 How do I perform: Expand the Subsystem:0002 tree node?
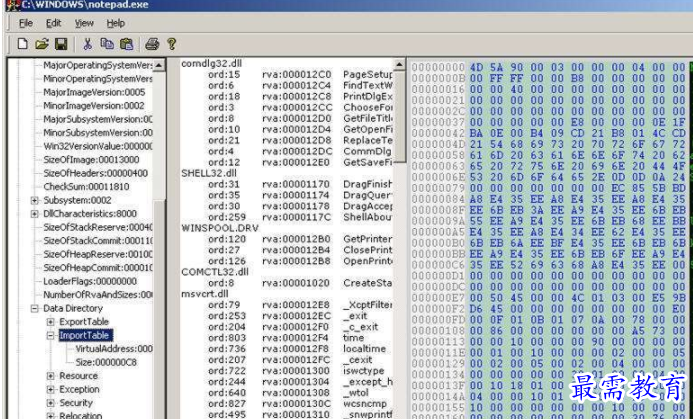pos(34,200)
